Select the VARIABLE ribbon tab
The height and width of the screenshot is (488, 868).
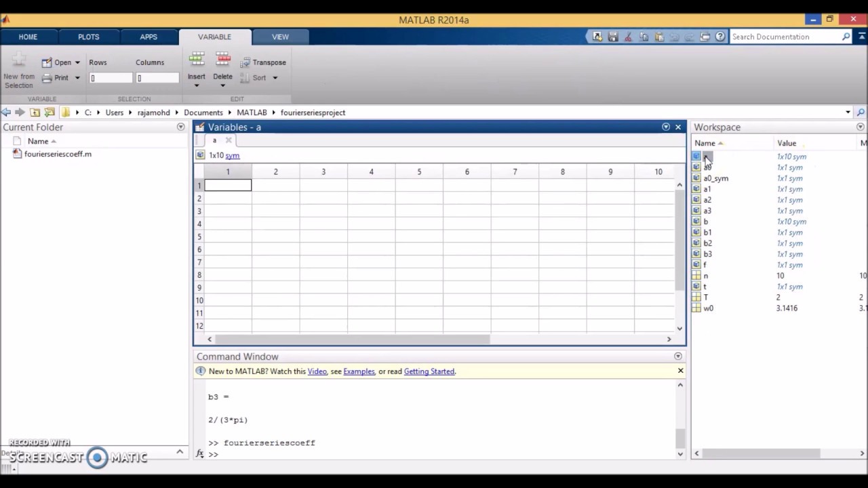tap(214, 37)
